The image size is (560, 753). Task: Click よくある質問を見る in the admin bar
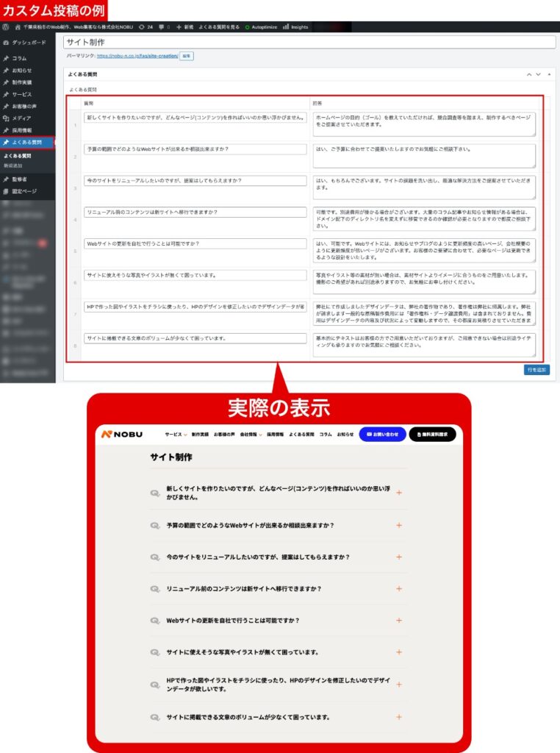[219, 27]
